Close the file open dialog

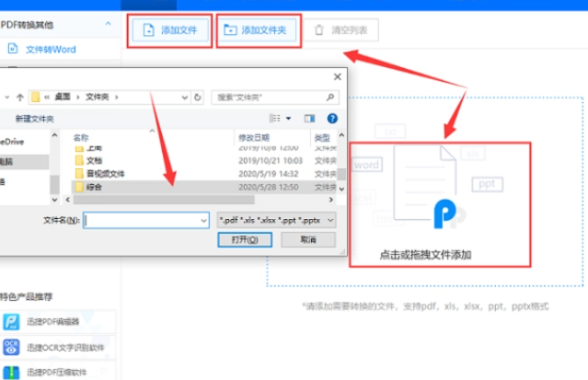click(x=337, y=77)
